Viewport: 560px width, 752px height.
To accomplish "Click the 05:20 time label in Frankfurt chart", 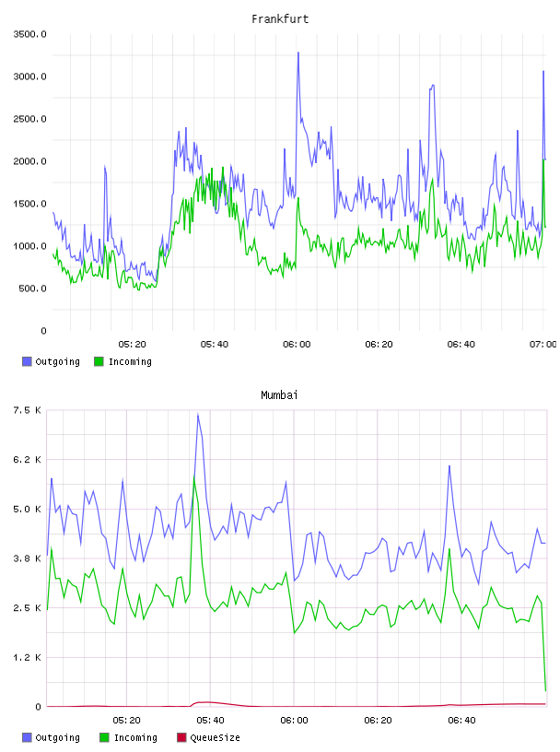I will click(133, 345).
